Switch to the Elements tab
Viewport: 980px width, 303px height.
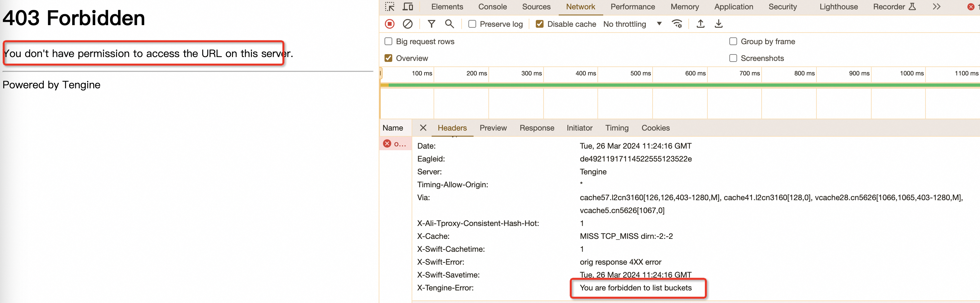[447, 7]
